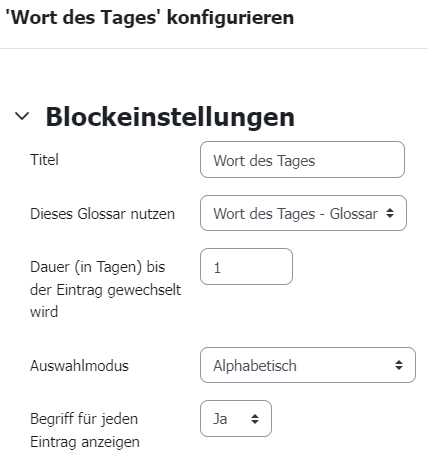Focus the Dauer in Tagen number field
The height and width of the screenshot is (460, 428).
click(246, 266)
